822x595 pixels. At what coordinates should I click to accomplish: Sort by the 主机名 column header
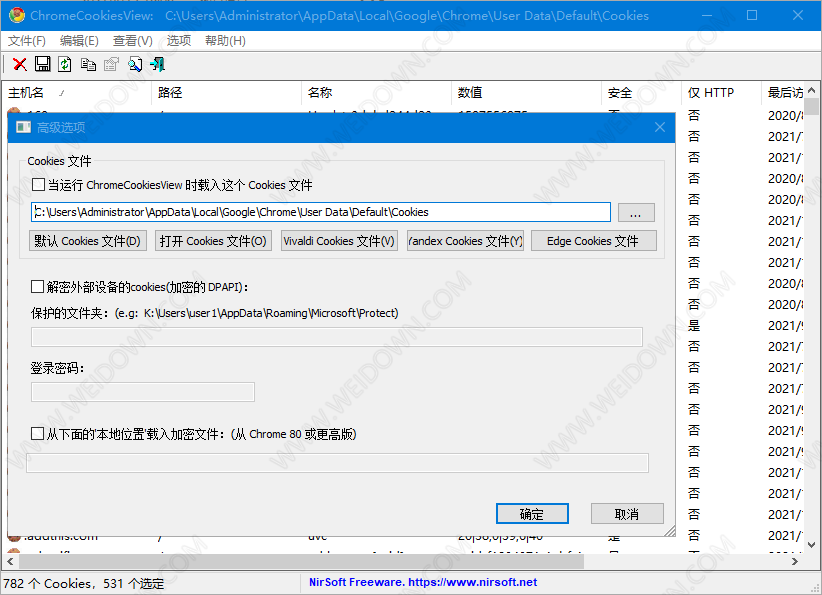(x=77, y=93)
